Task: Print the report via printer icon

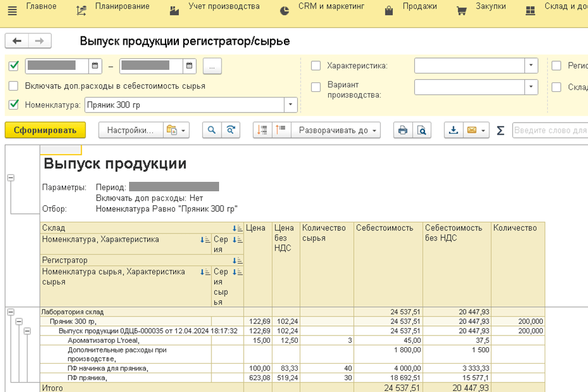Action: [403, 130]
